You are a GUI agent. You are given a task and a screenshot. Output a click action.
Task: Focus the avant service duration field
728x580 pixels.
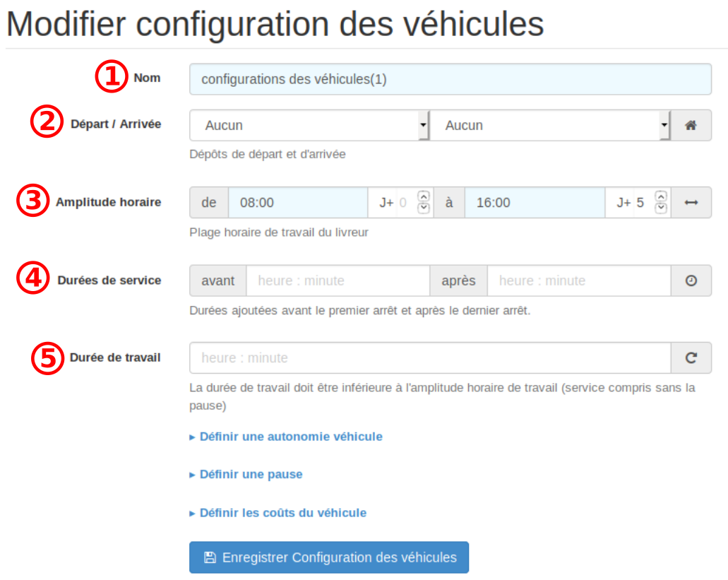338,280
